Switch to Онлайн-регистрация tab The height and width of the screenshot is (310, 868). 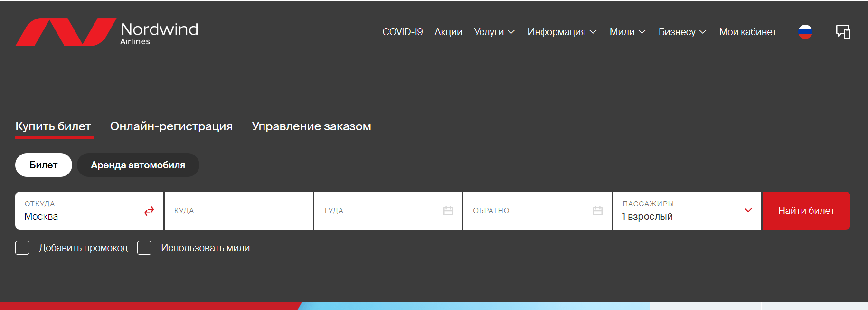(x=171, y=126)
